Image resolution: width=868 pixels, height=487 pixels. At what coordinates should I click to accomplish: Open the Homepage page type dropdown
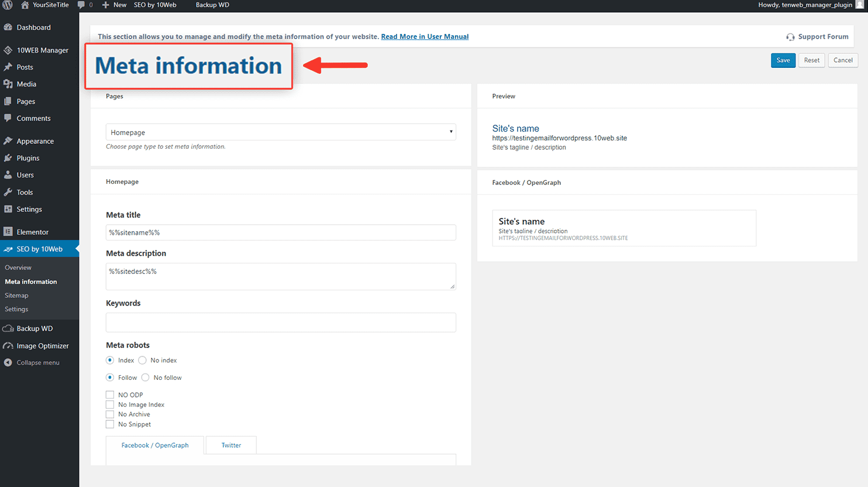[x=281, y=132]
